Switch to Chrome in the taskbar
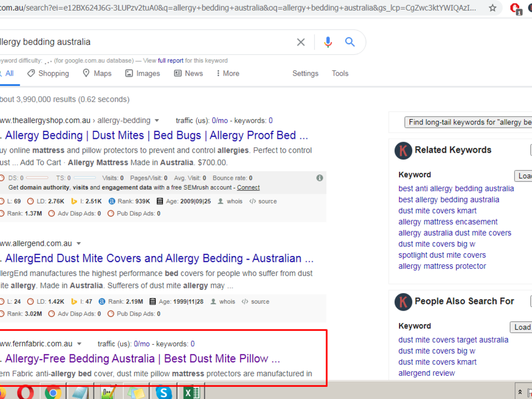This screenshot has width=532, height=399. coord(53,393)
